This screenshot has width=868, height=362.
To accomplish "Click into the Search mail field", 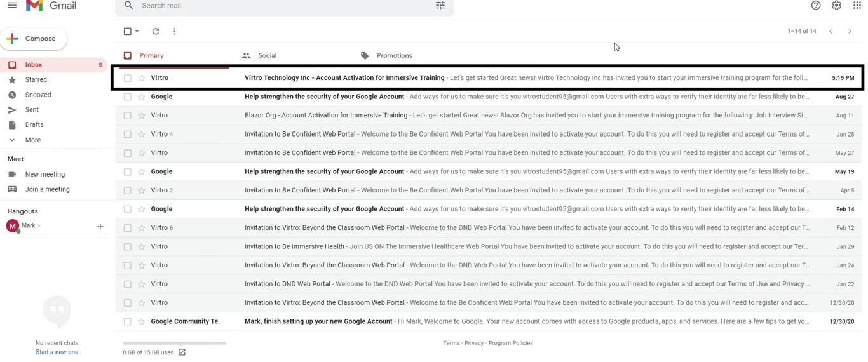I will pyautogui.click(x=280, y=6).
